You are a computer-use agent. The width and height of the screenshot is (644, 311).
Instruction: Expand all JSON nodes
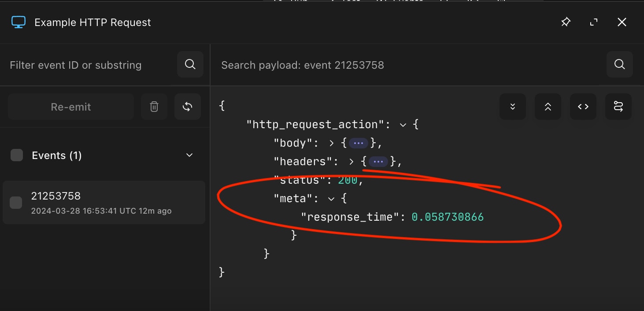coord(513,107)
